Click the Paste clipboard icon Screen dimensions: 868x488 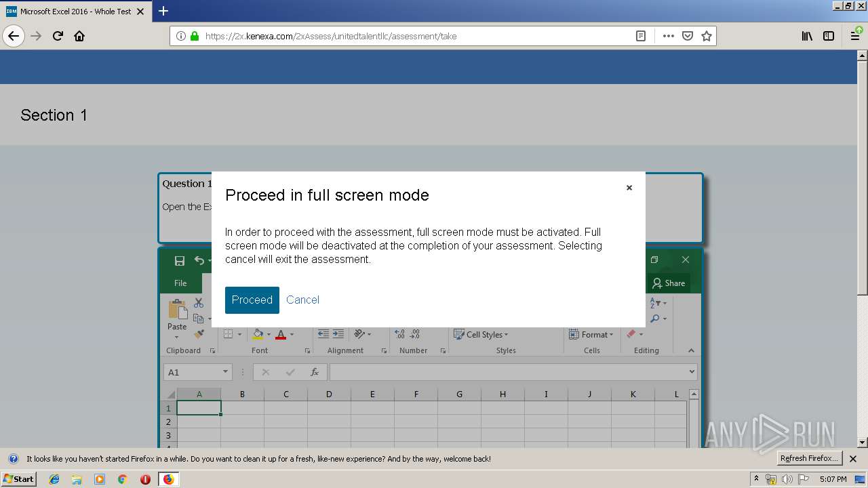click(178, 310)
